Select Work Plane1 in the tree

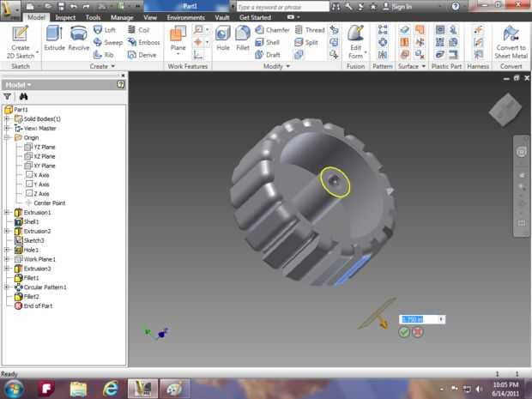(x=35, y=259)
